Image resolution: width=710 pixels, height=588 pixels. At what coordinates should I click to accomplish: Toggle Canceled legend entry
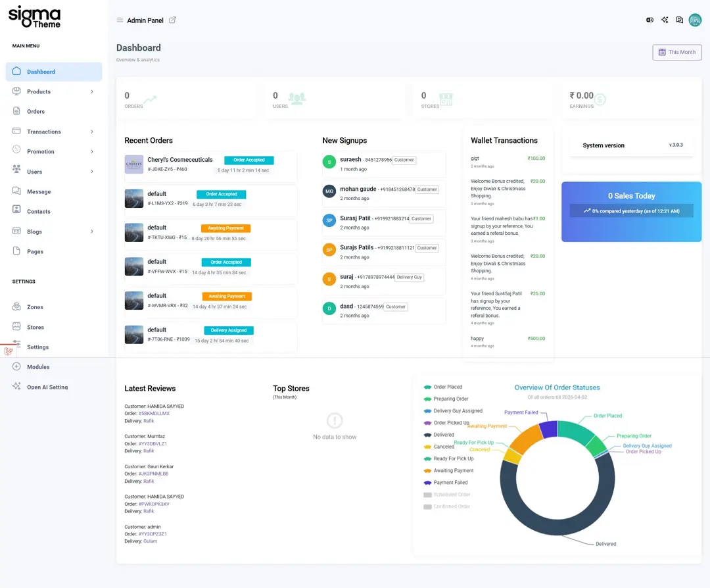438,447
